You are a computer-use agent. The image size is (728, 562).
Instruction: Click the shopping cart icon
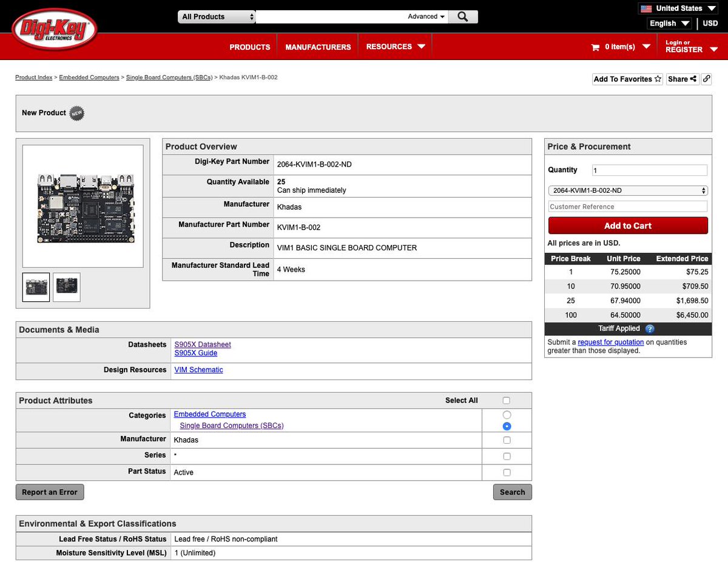click(x=595, y=47)
